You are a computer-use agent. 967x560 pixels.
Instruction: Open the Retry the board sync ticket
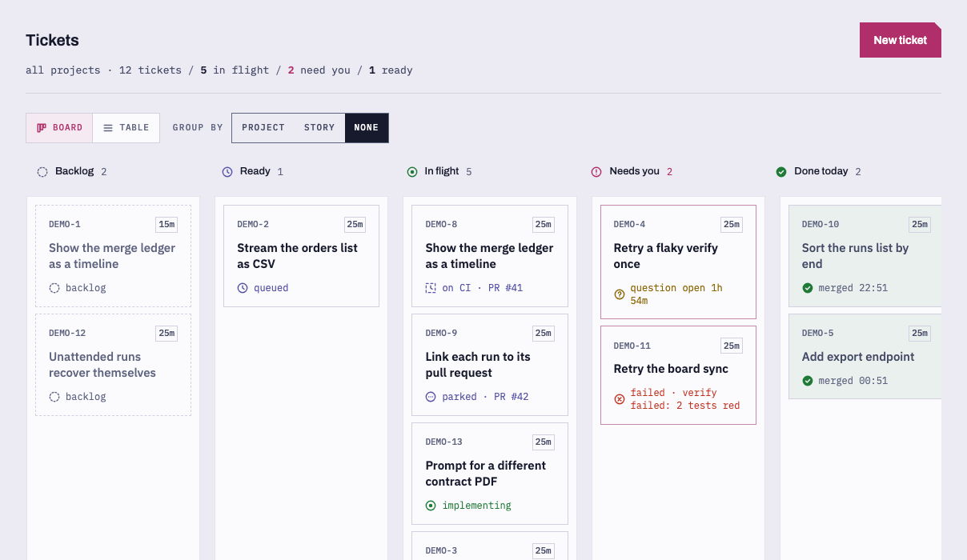(678, 374)
